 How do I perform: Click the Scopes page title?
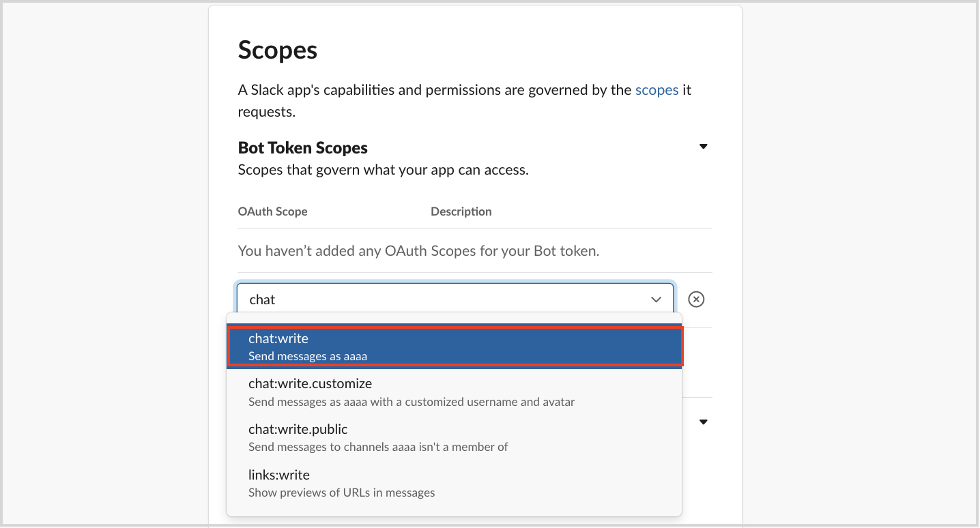(278, 50)
